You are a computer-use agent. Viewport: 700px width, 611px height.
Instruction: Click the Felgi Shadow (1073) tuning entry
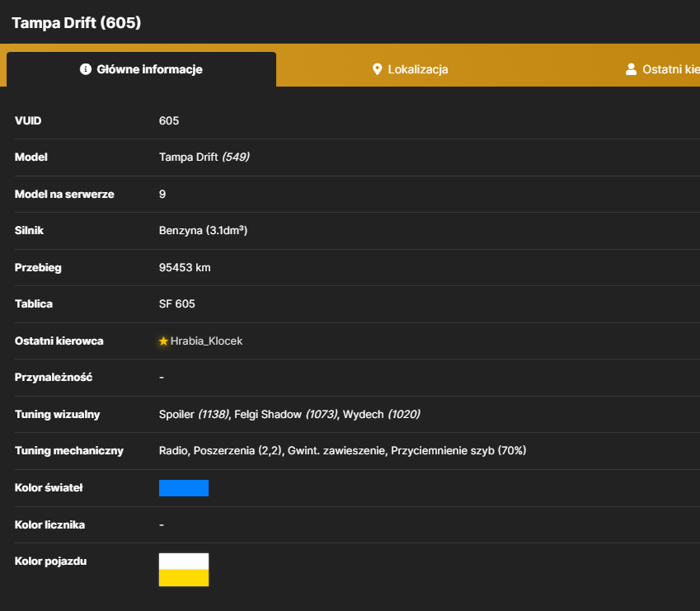click(286, 414)
